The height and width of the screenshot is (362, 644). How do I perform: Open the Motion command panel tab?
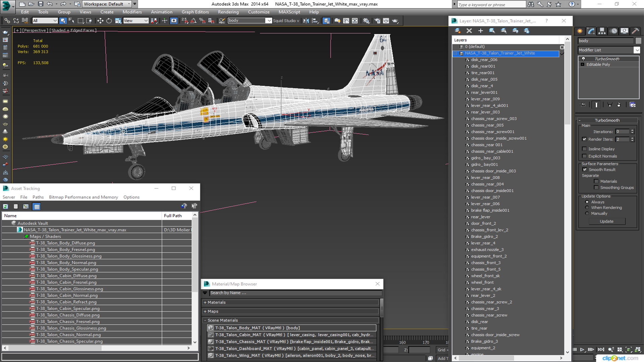613,31
